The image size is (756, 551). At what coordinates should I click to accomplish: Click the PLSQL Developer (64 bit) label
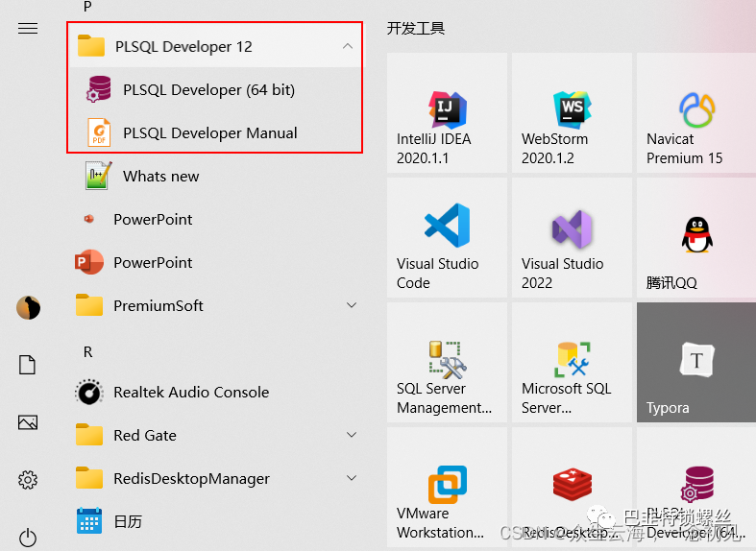coord(208,90)
